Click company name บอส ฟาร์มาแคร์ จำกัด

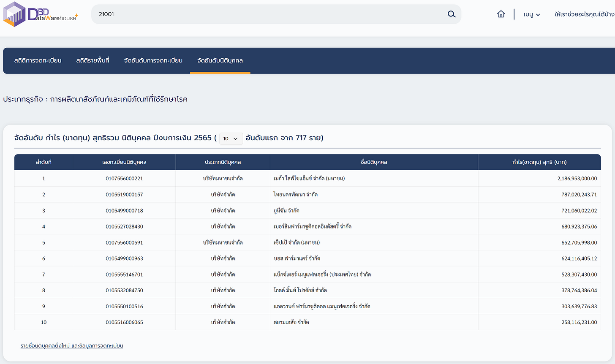click(297, 258)
